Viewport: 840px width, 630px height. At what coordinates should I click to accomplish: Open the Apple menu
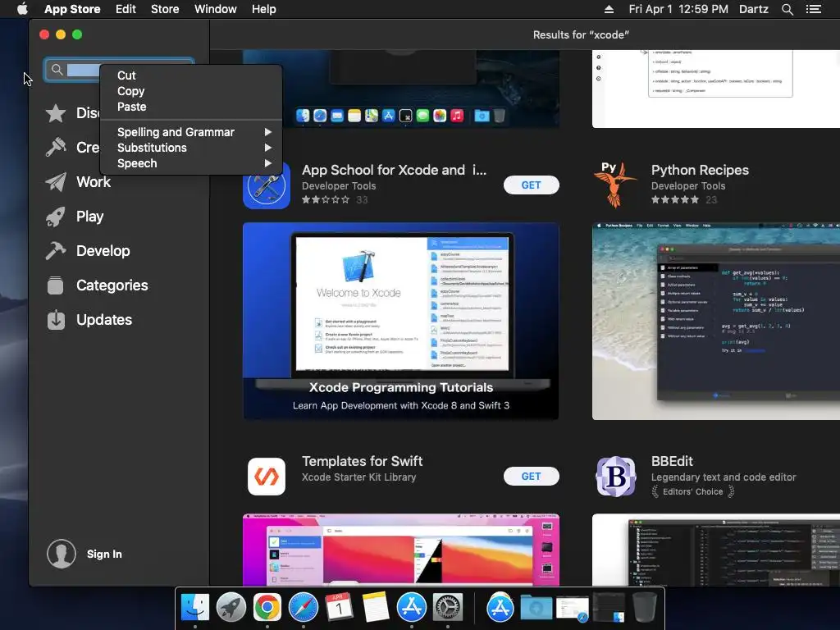[x=22, y=9]
